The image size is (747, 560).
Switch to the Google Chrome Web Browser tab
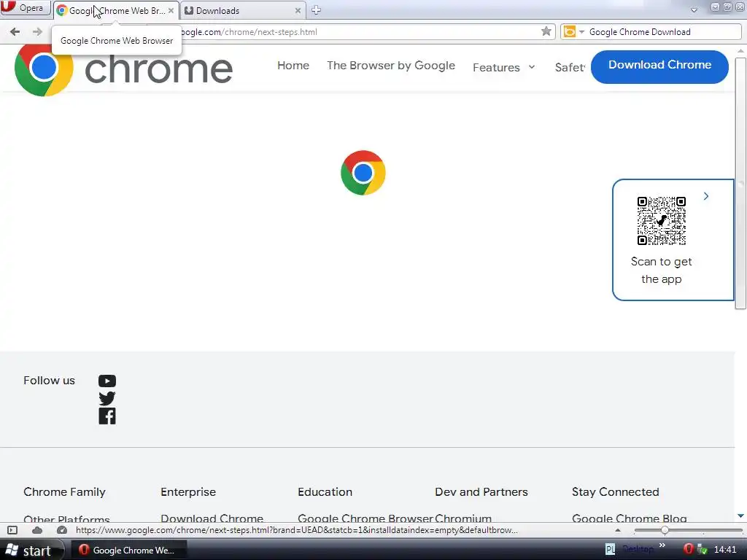pos(117,10)
